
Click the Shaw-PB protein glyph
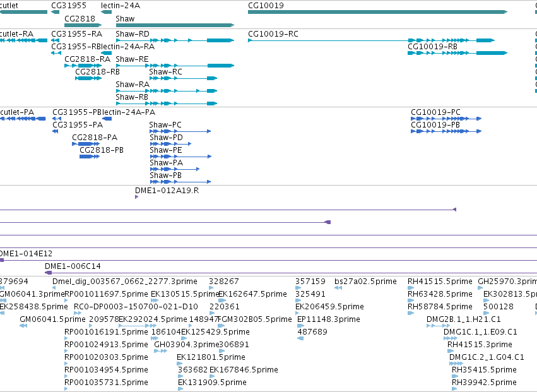coord(180,182)
